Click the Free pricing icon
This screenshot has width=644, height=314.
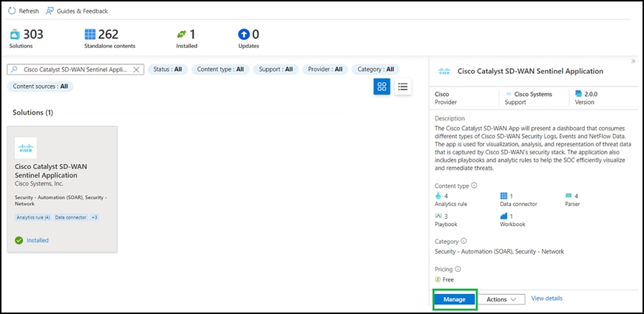(438, 279)
